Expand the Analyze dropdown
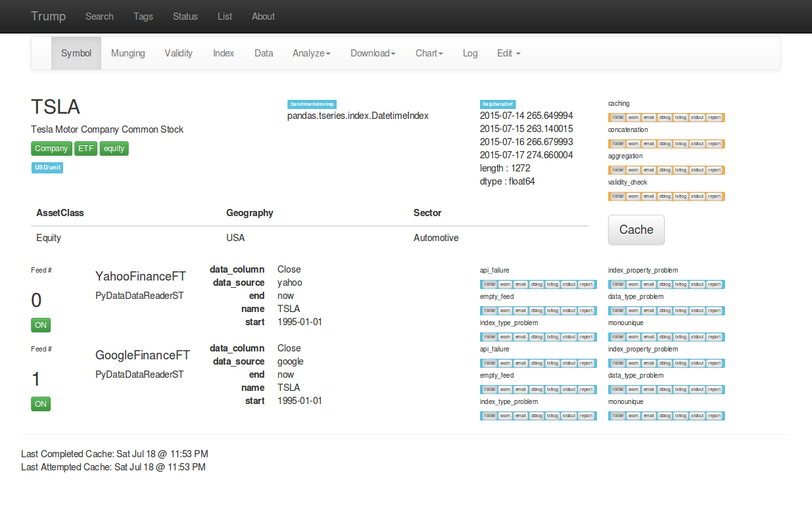The height and width of the screenshot is (519, 812). (312, 53)
